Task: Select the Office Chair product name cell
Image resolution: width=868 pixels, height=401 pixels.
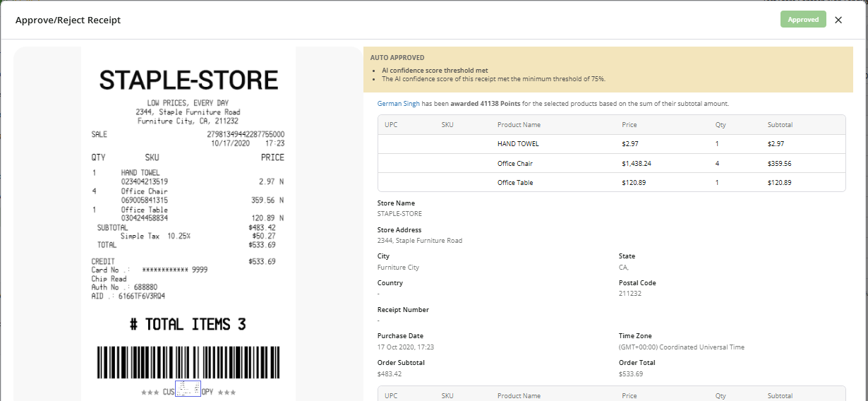Action: [515, 164]
